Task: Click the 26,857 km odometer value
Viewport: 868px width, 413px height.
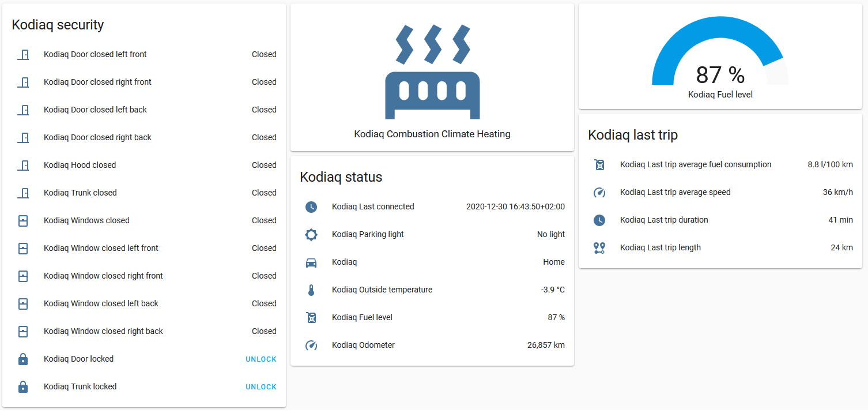Action: point(546,345)
